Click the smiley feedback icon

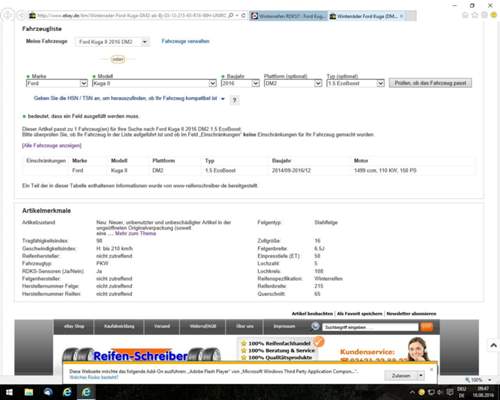coord(494,15)
